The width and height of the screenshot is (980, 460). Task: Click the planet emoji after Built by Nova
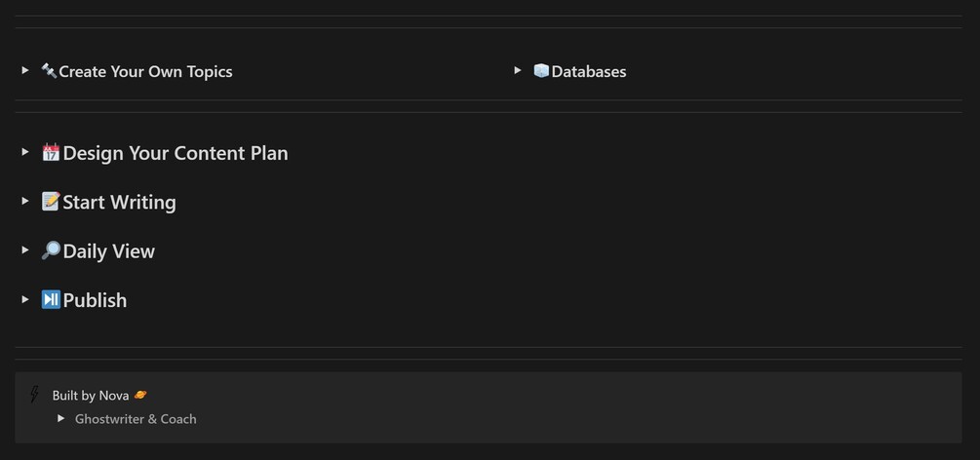pyautogui.click(x=140, y=395)
